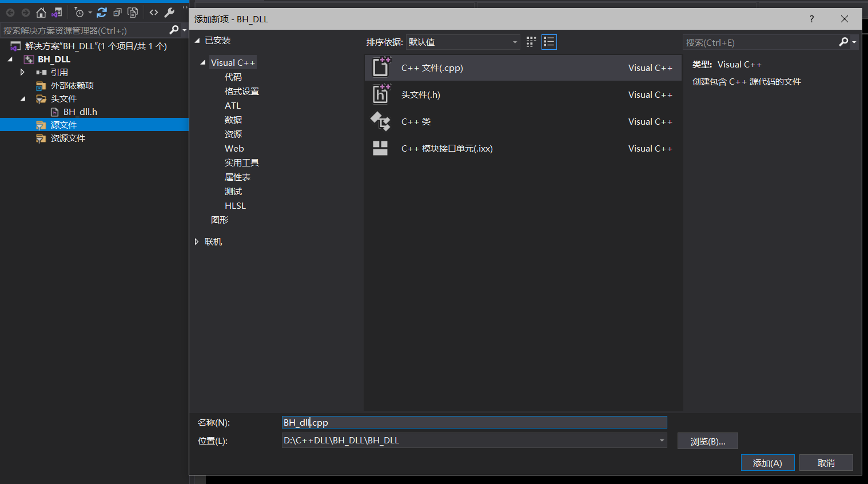
Task: Click the refresh icon in Solution Explorer toolbar
Action: (x=102, y=12)
